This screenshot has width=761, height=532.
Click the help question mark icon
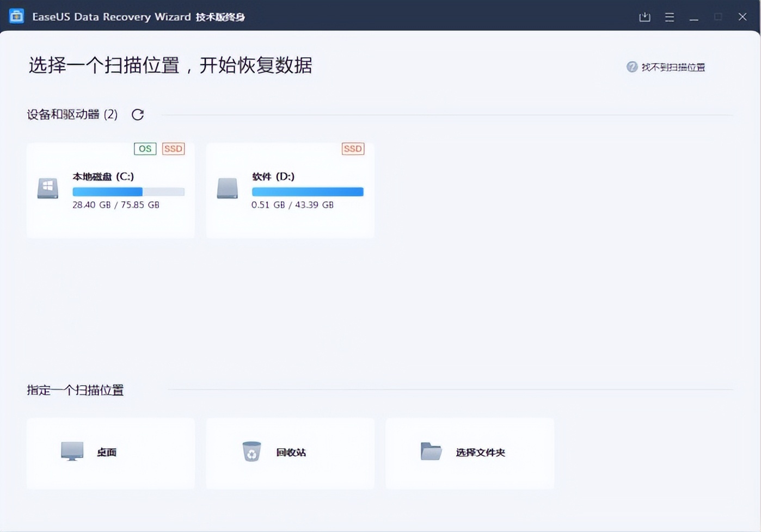pos(631,67)
